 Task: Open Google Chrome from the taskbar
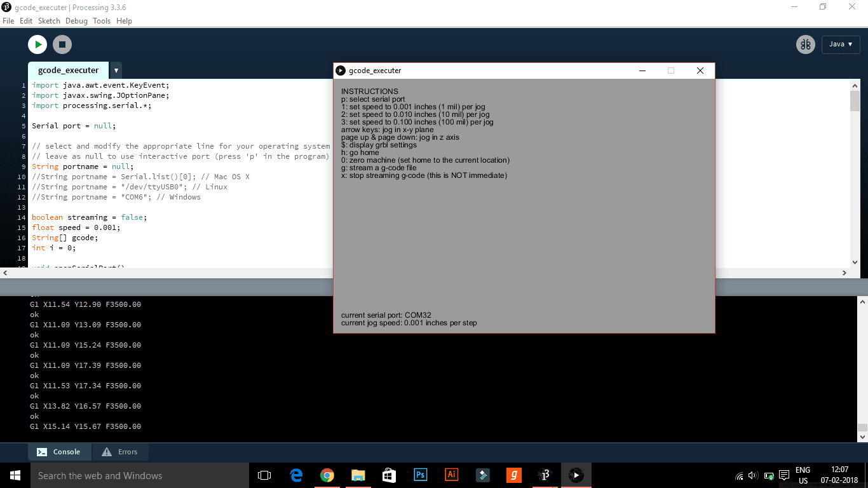[x=327, y=475]
